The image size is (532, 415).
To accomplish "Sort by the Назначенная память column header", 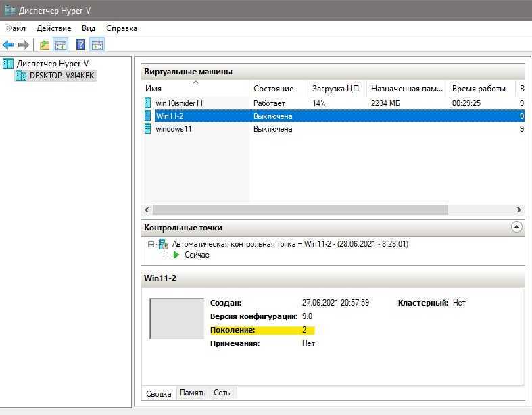I will [407, 89].
